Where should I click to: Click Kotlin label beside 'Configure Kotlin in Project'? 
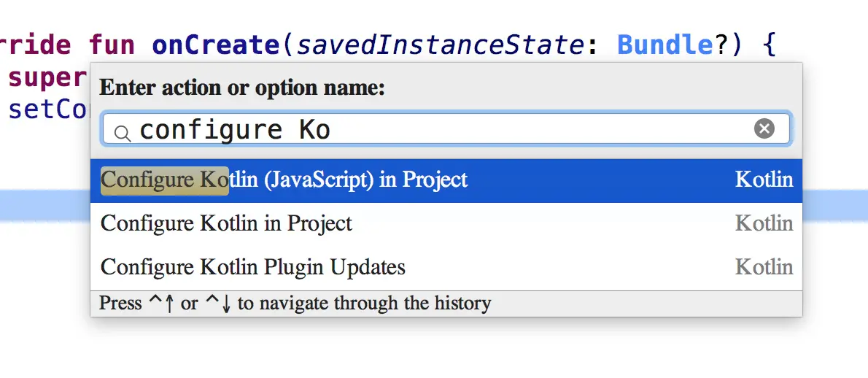pyautogui.click(x=763, y=223)
